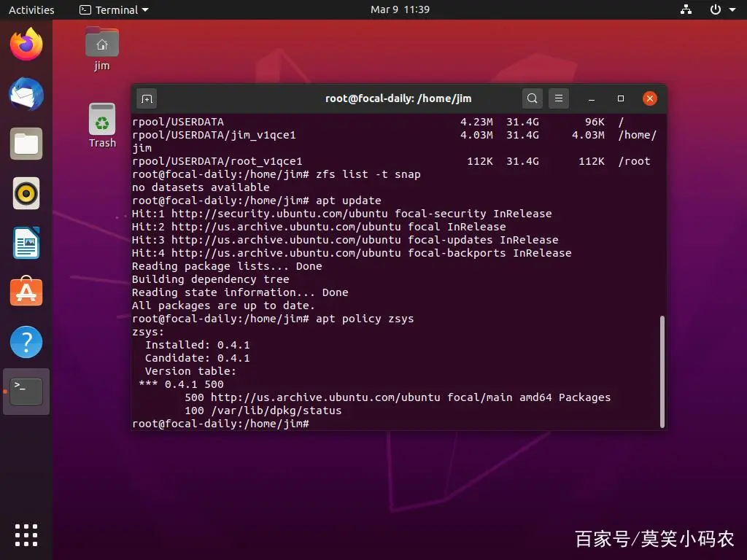Launch Ubuntu Software store
This screenshot has height=560, width=747.
(26, 292)
